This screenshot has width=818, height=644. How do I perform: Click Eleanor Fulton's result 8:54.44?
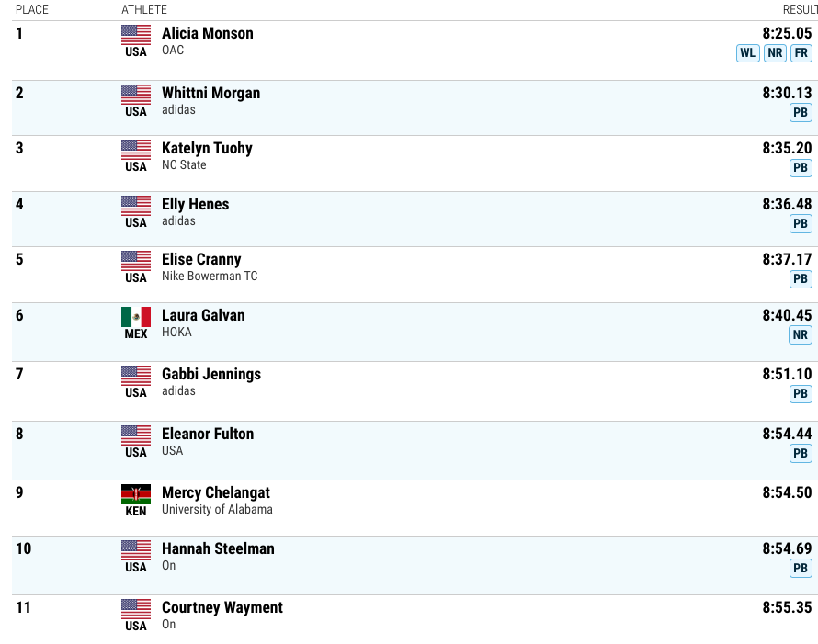coord(788,434)
